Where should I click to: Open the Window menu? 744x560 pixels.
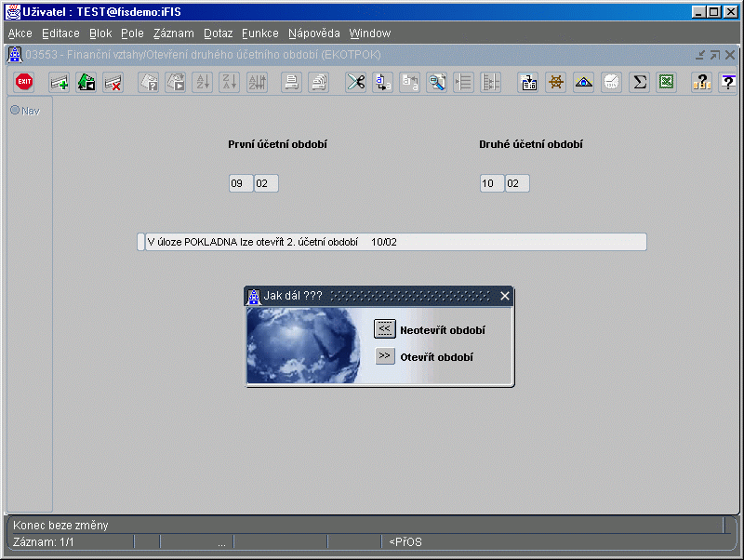pyautogui.click(x=369, y=33)
